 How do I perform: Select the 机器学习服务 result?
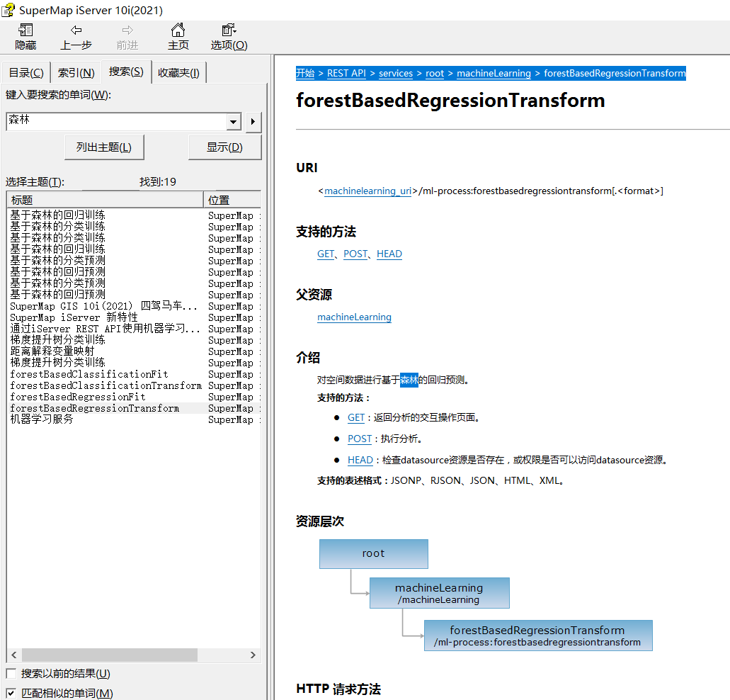[42, 419]
